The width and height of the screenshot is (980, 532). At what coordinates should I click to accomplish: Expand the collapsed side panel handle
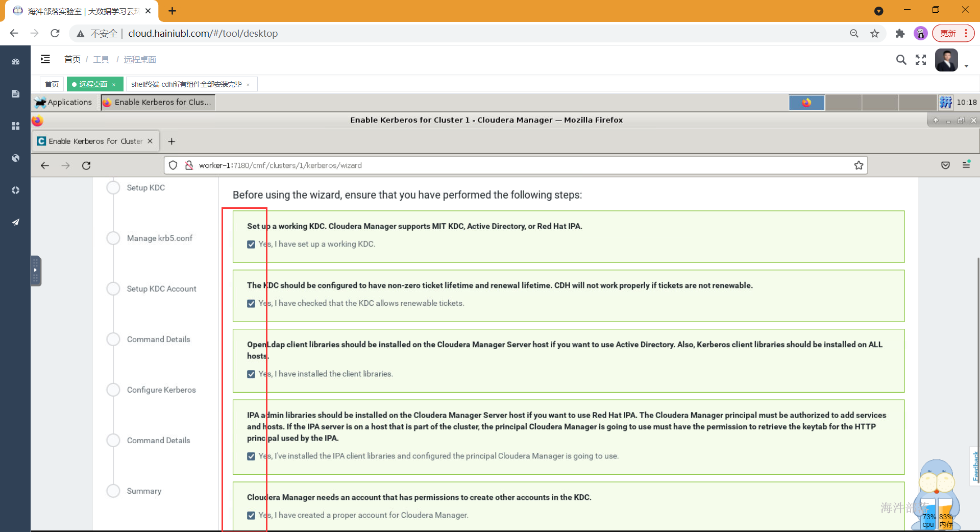click(x=36, y=271)
